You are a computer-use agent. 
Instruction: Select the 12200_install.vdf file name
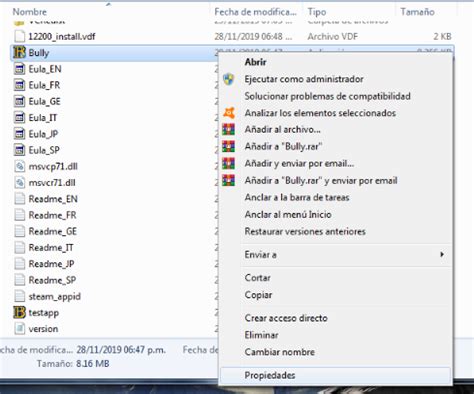(62, 36)
